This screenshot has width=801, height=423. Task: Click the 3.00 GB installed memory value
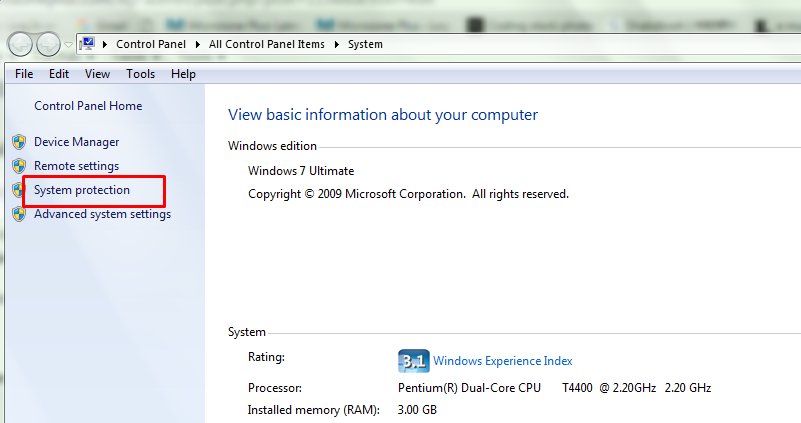click(x=417, y=410)
